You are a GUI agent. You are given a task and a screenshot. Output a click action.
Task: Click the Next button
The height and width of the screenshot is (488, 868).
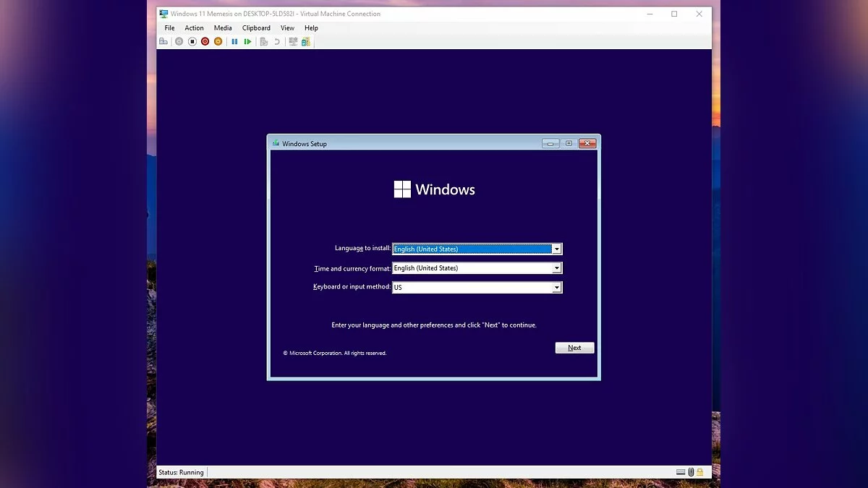574,348
